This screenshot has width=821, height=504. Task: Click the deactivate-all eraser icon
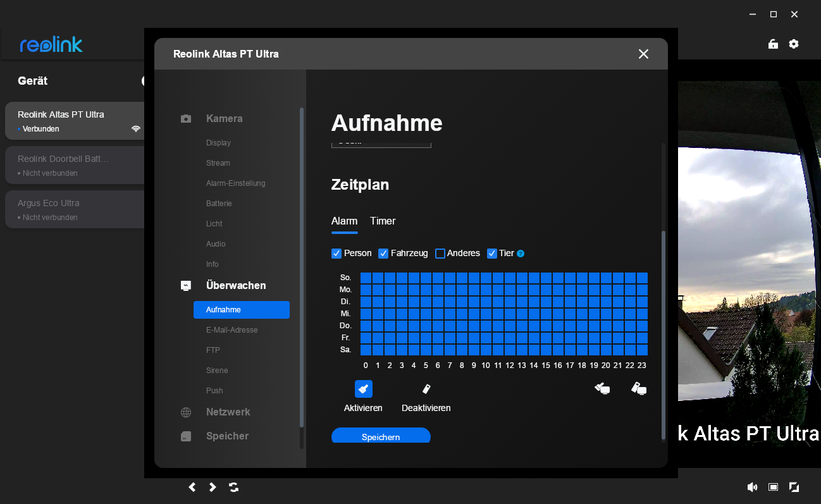[x=639, y=388]
